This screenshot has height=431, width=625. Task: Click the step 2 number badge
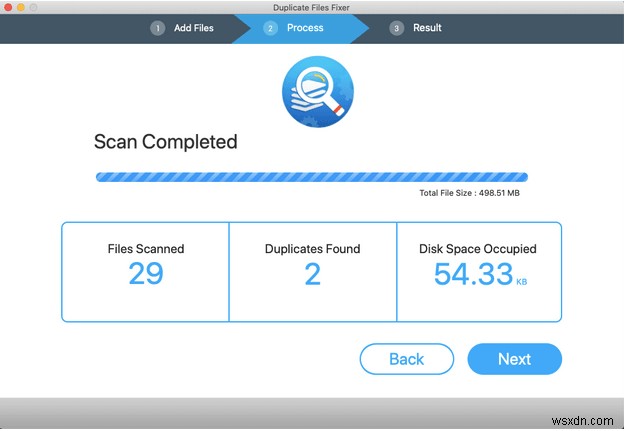(x=270, y=28)
